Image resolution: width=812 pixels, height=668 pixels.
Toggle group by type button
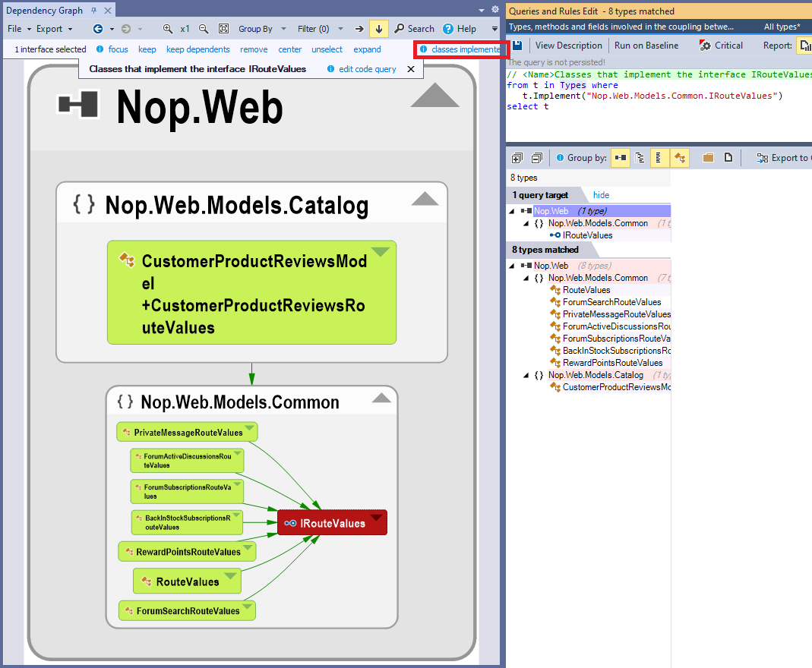[x=679, y=158]
